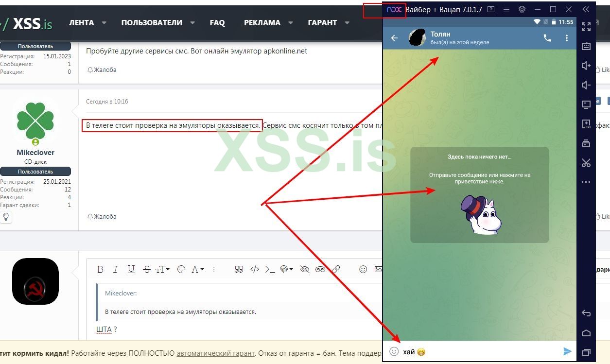Increase Nox emulator volume
The image size is (610, 364).
click(x=586, y=66)
